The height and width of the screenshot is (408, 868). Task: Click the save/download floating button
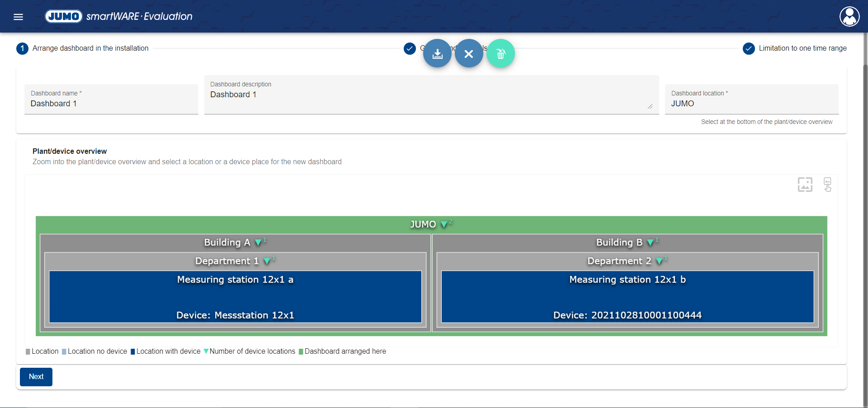point(437,54)
